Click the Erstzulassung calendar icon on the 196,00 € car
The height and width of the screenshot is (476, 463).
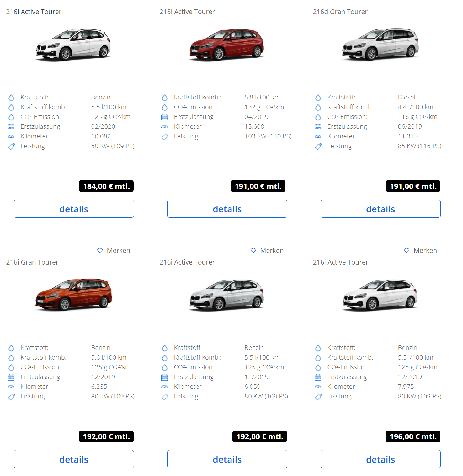[318, 377]
